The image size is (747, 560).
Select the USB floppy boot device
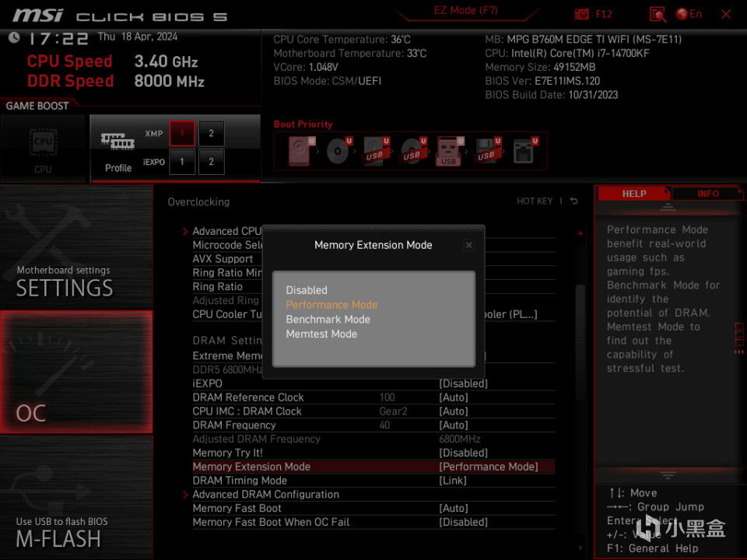click(x=487, y=150)
